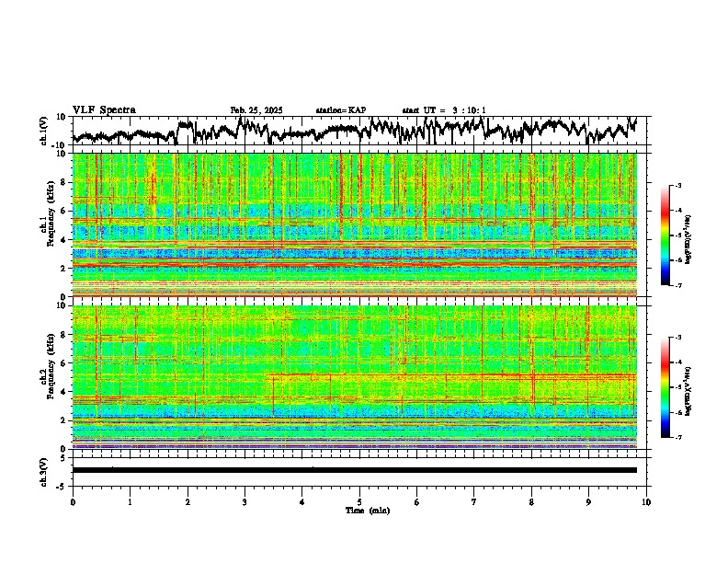The width and height of the screenshot is (728, 563).
Task: Click the "ch.1(V)" waveform axis label
Action: [44, 131]
